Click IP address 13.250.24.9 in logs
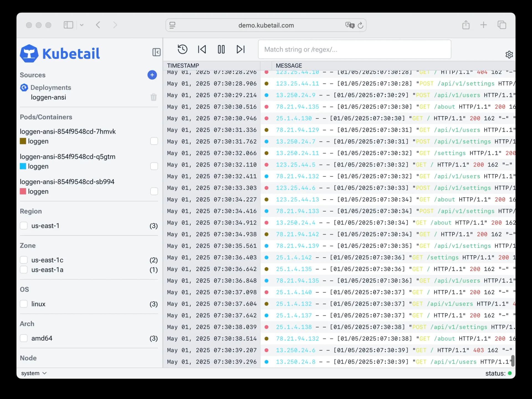The height and width of the screenshot is (399, 532). (x=296, y=95)
